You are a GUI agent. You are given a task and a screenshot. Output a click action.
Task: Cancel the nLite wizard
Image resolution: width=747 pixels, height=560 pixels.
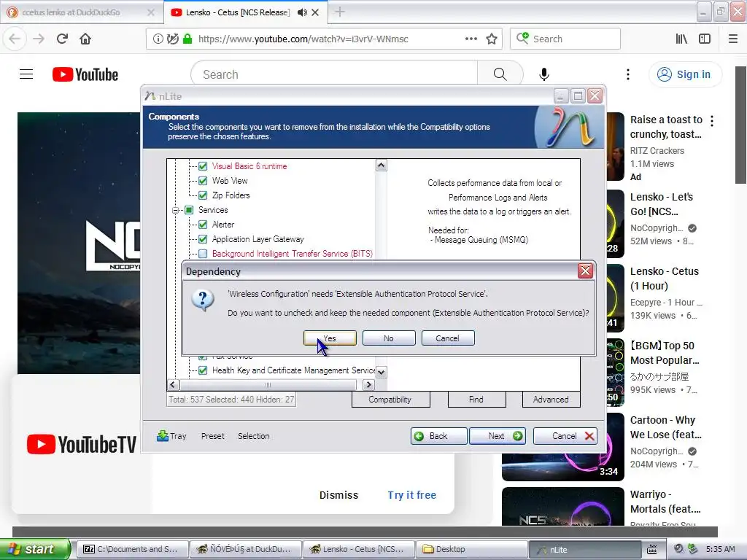pyautogui.click(x=565, y=436)
